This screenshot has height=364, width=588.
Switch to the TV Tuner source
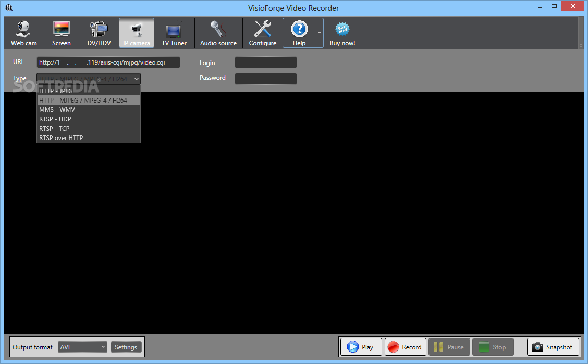[x=174, y=33]
